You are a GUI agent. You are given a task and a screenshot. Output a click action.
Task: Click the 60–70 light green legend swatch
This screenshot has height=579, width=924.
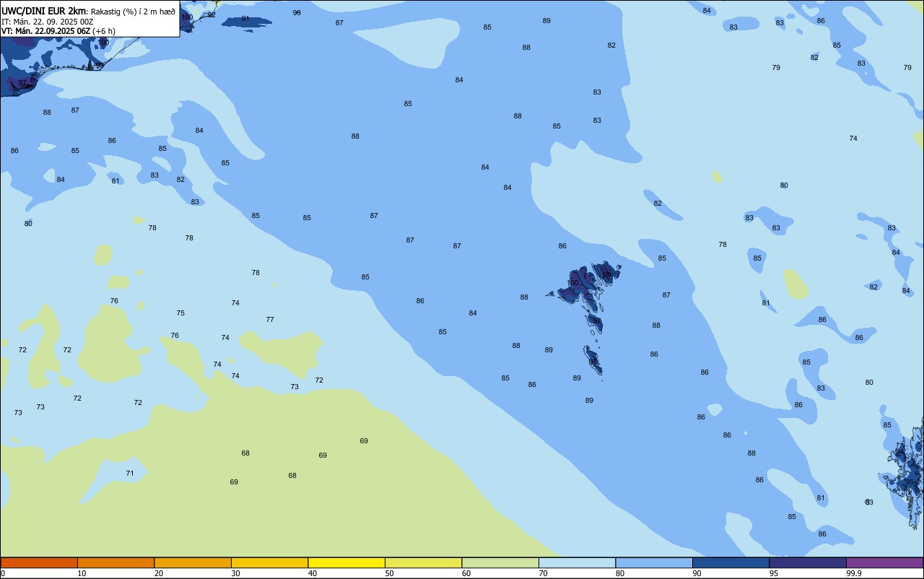[x=500, y=562]
